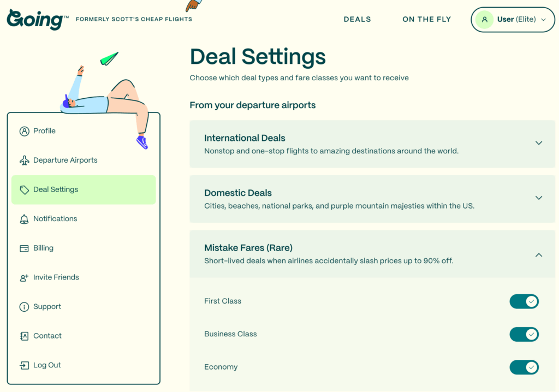This screenshot has width=559, height=392.
Task: Click the Log Out exit icon
Action: click(x=24, y=365)
